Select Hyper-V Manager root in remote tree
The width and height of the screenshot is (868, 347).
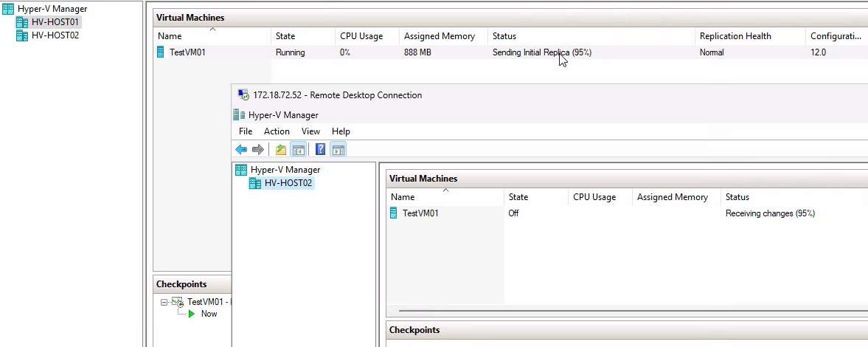[285, 170]
